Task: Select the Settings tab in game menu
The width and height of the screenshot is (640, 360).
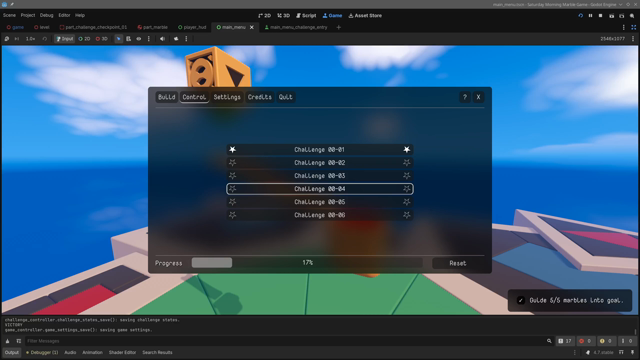Action: [227, 97]
